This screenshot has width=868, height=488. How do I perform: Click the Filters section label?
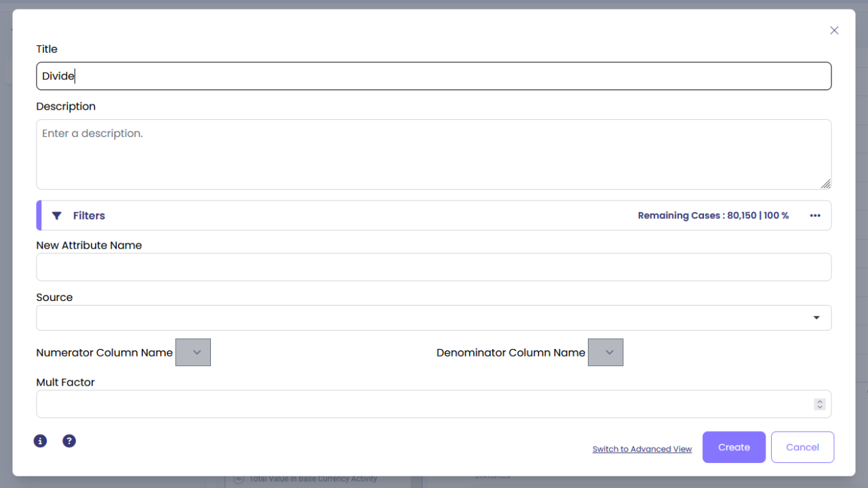[x=89, y=216]
